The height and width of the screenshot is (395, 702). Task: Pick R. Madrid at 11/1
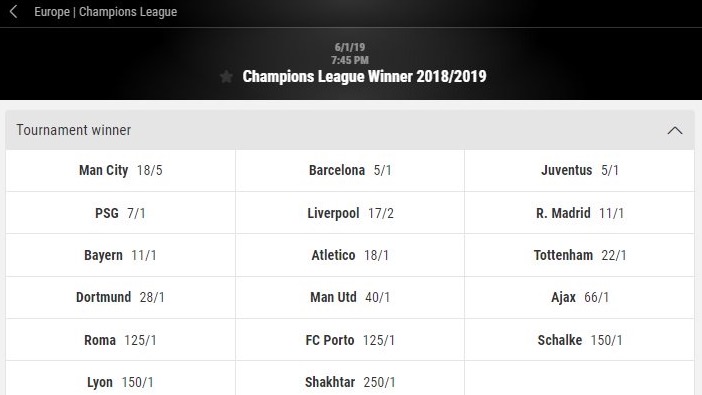[580, 213]
